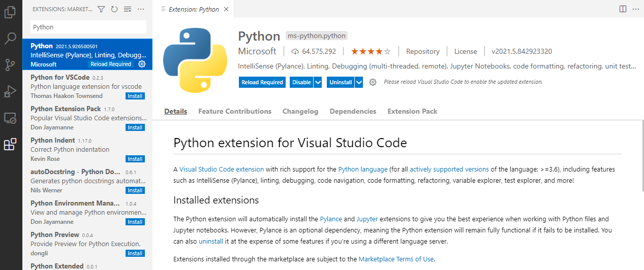Open the Pylance link
Viewport: 644px width, 270px height.
[x=331, y=219]
